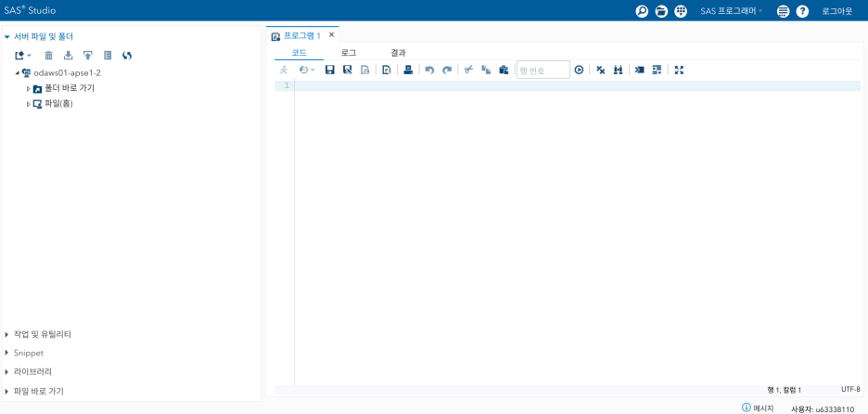Expand the Snippet section
868x414 pixels.
(6, 353)
